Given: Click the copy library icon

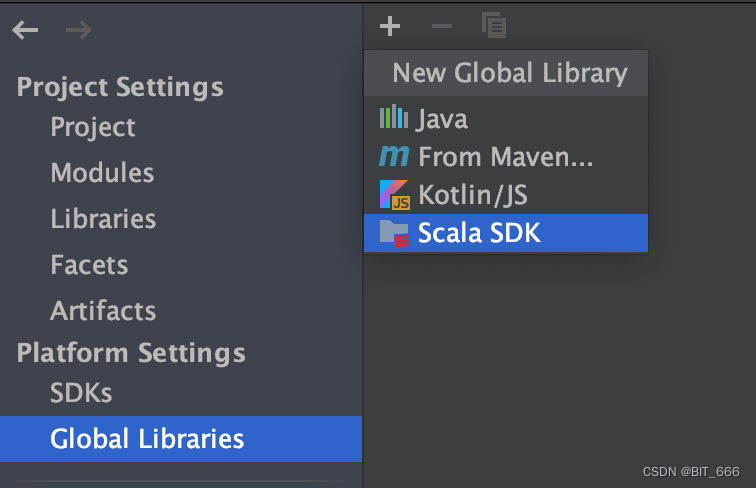Looking at the screenshot, I should (x=494, y=25).
